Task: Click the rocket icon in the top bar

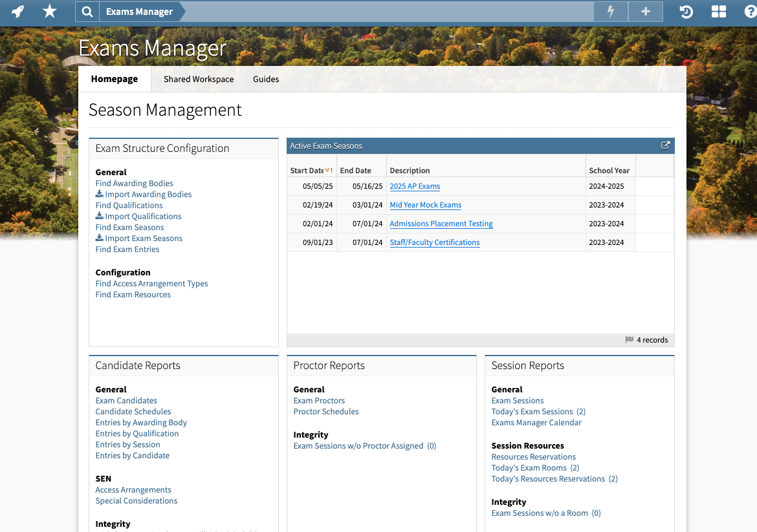Action: 17,11
